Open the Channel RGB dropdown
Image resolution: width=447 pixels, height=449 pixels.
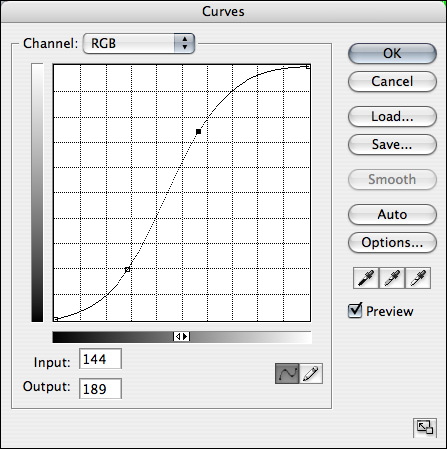click(139, 43)
